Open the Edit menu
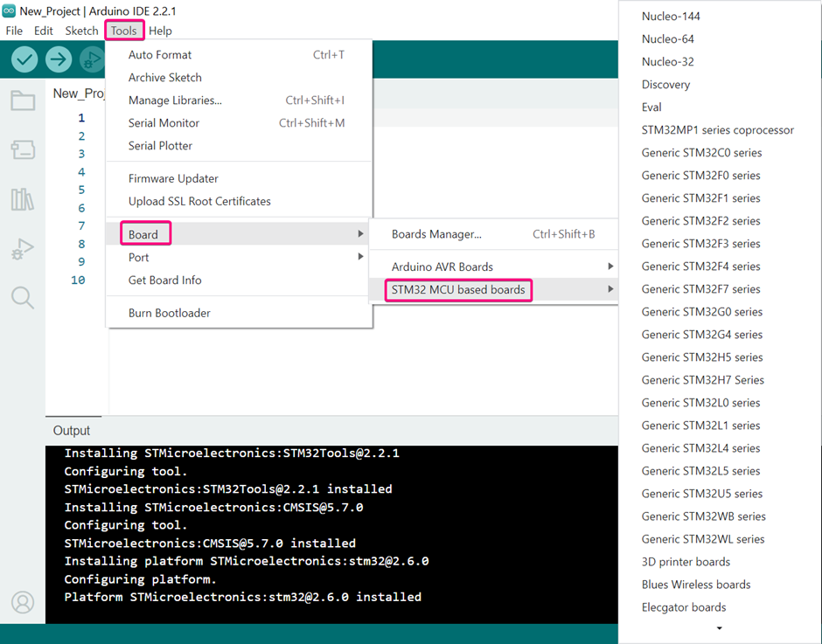This screenshot has height=644, width=822. [44, 31]
